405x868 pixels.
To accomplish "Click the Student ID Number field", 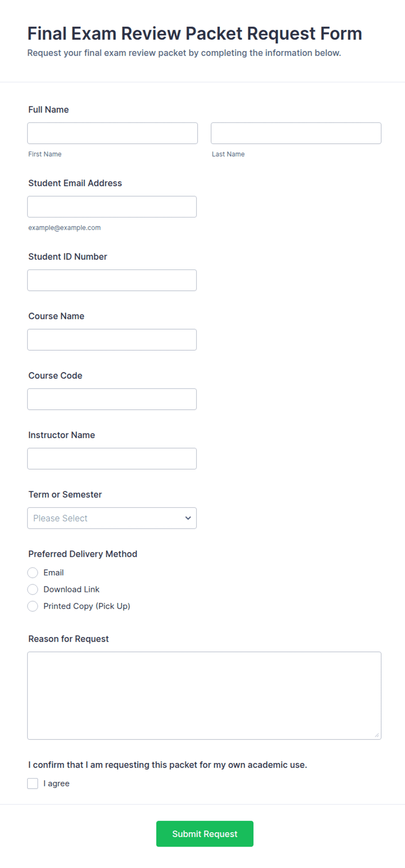I will tap(112, 280).
